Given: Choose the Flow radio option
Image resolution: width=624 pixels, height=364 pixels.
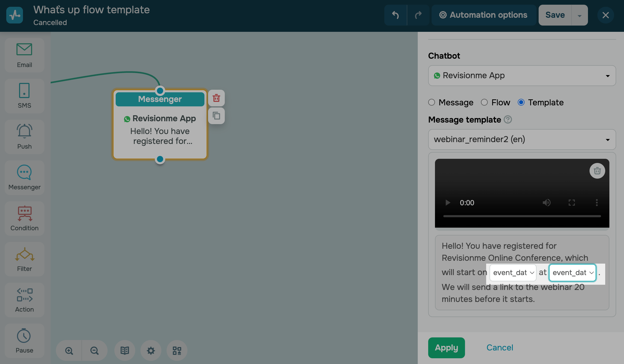Looking at the screenshot, I should coord(484,102).
